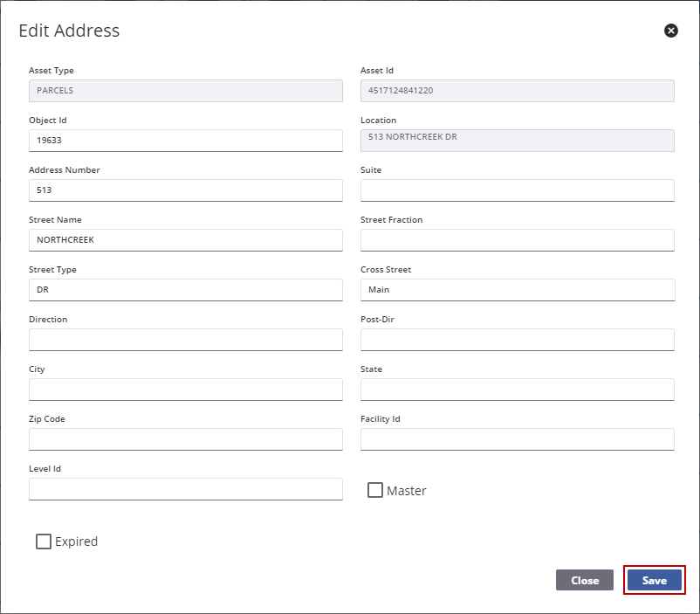Focus the Object Id field
This screenshot has width=700, height=614.
pos(186,141)
